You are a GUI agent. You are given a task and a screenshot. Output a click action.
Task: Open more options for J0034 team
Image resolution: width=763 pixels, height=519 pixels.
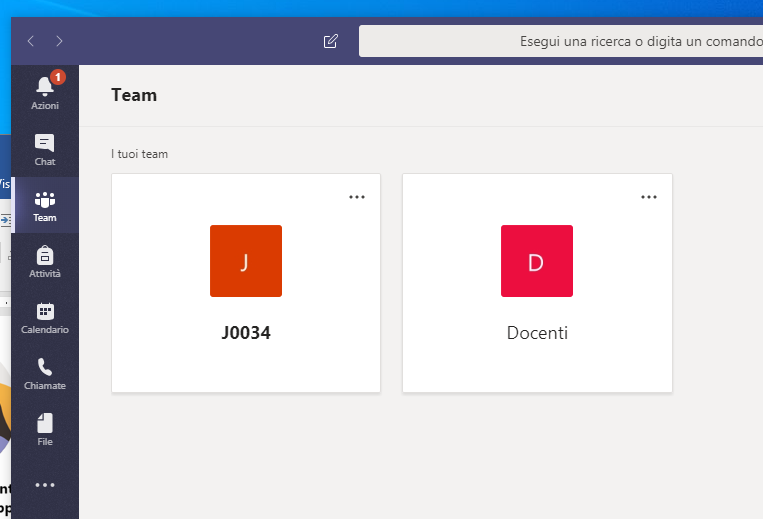point(357,197)
